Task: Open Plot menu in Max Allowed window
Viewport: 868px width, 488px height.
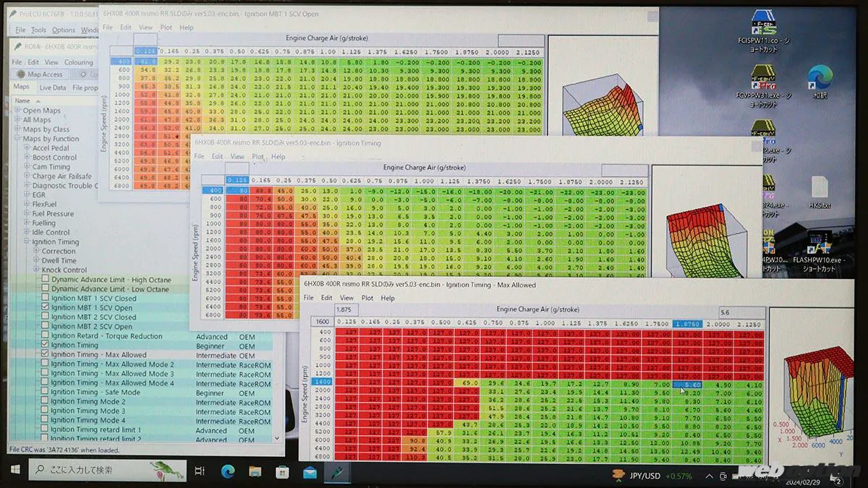Action: tap(367, 298)
